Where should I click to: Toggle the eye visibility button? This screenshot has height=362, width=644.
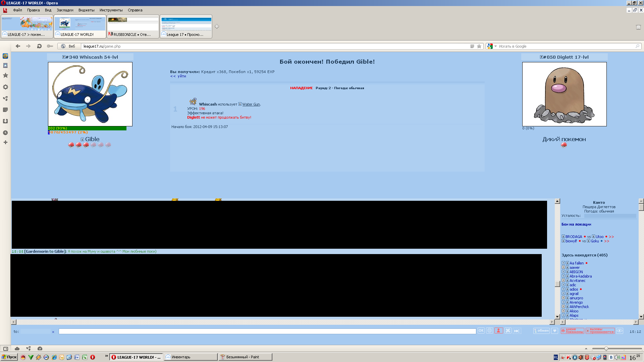[620, 331]
